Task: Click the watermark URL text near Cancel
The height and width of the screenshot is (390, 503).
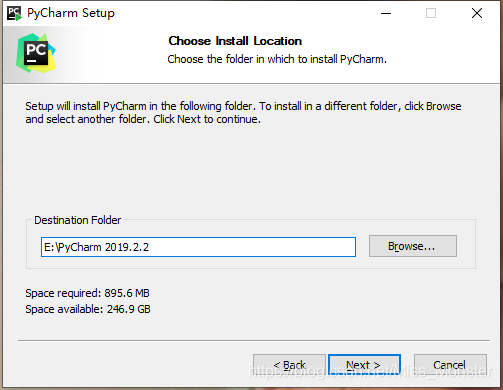Action: 370,371
